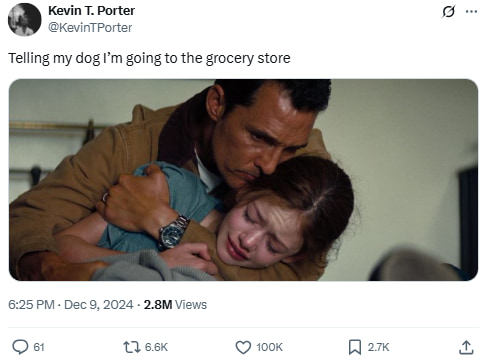The height and width of the screenshot is (363, 488).
Task: Click the 2.7K bookmarks count
Action: tap(378, 347)
